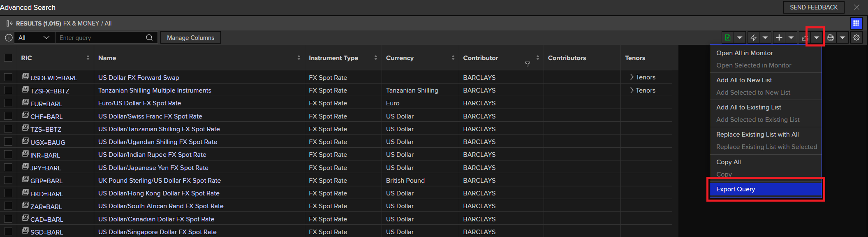Choose Add All to Existing List
The image size is (868, 237).
coord(749,107)
